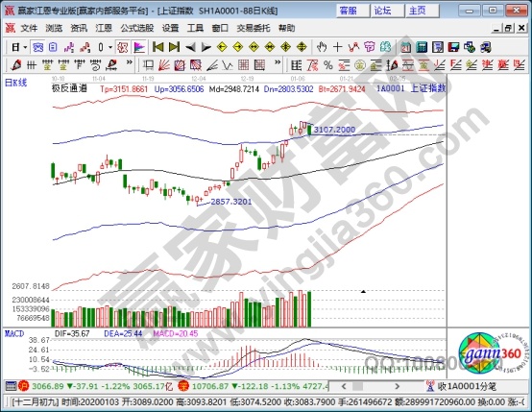Open the 0 value dropdown arrow
Image resolution: width=532 pixels, height=412 pixels.
coord(110,47)
